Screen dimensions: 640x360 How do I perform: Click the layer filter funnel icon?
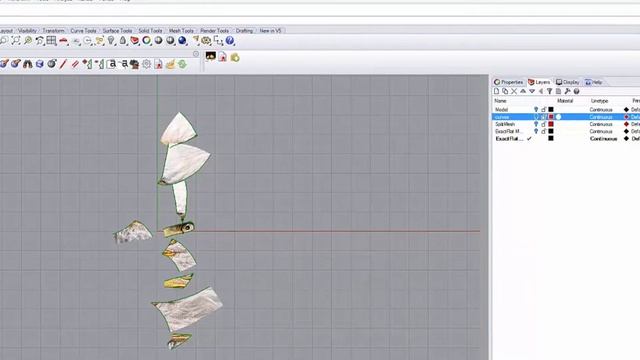click(x=549, y=91)
